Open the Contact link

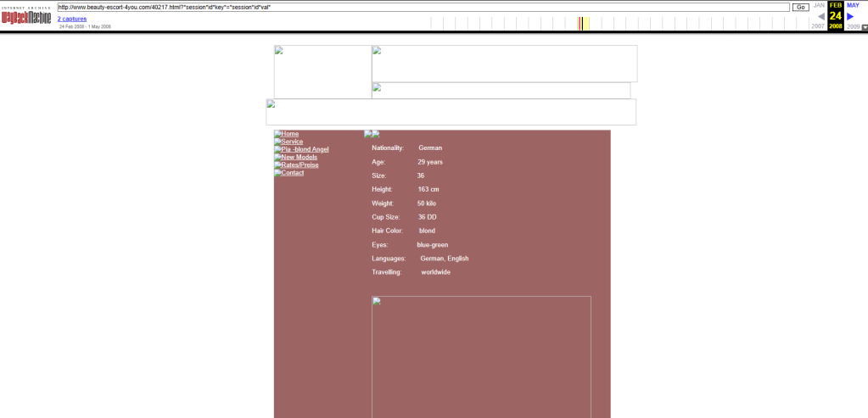coord(293,173)
